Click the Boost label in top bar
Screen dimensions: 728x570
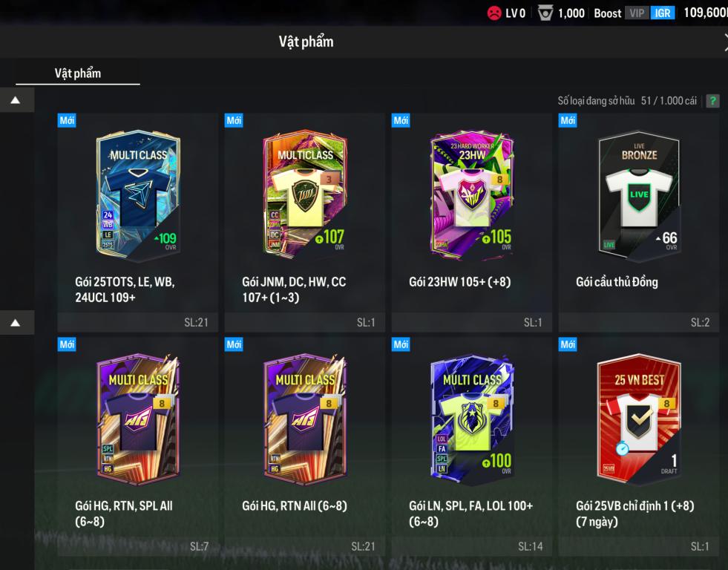(607, 13)
